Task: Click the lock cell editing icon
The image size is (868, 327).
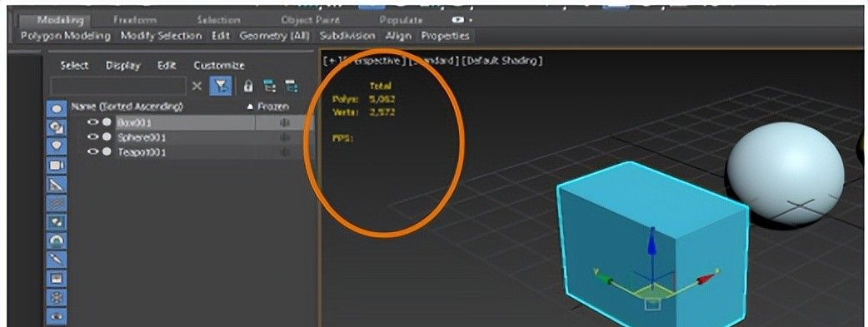Action: pyautogui.click(x=248, y=86)
